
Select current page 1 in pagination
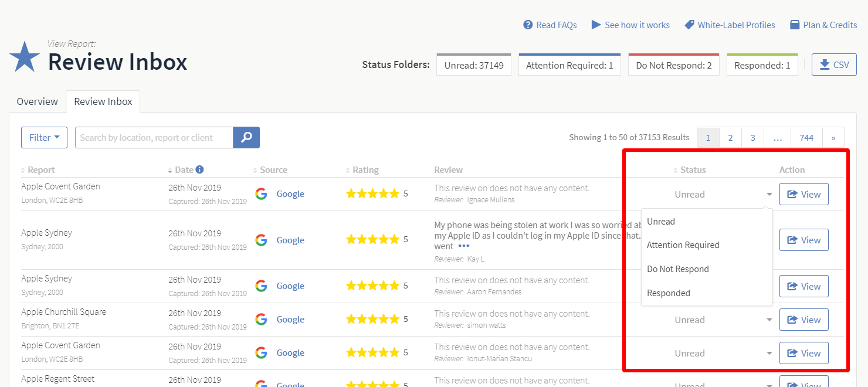(x=708, y=138)
